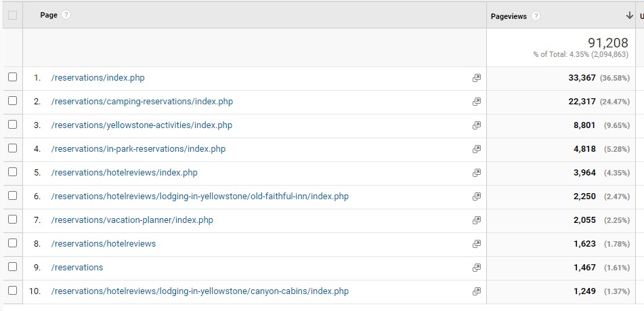The height and width of the screenshot is (311, 644).
Task: Click open-link icon for canyon-cabins row
Action: (477, 291)
